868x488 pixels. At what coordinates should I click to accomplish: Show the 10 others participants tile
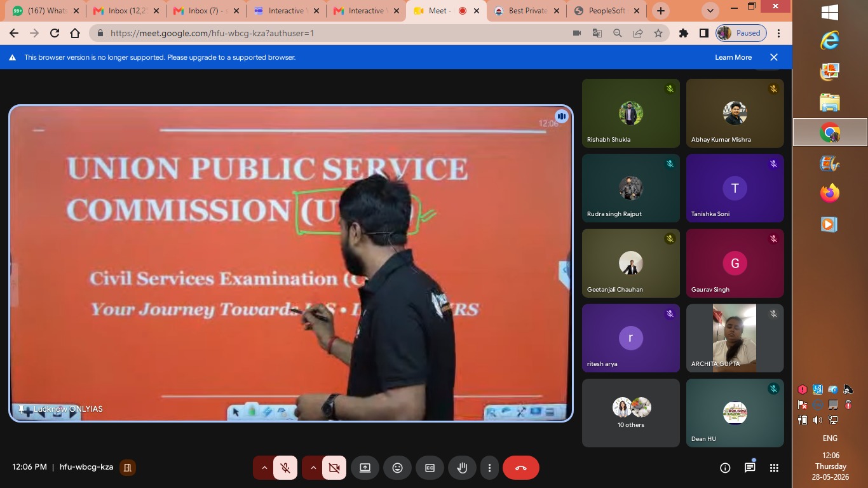tap(631, 413)
